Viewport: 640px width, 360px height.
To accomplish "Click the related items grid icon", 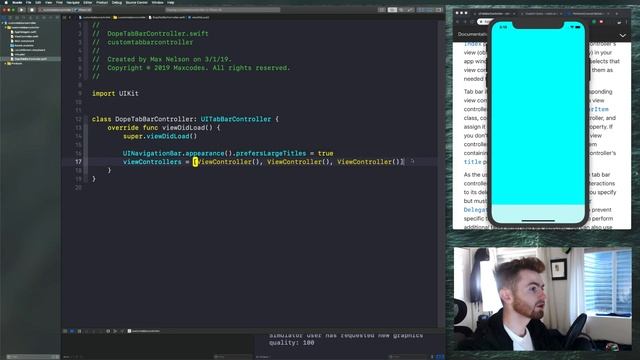I will [64, 18].
